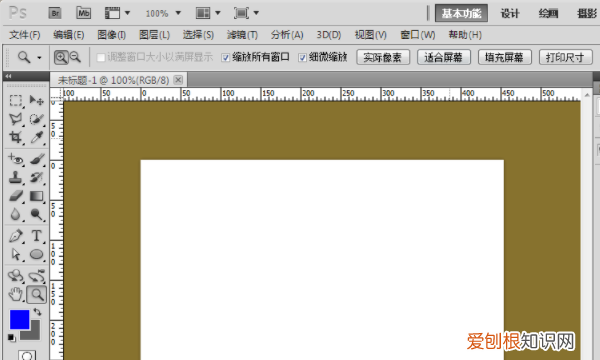Open the gray background color picker
Viewport: 600px width, 360px height.
[34, 334]
